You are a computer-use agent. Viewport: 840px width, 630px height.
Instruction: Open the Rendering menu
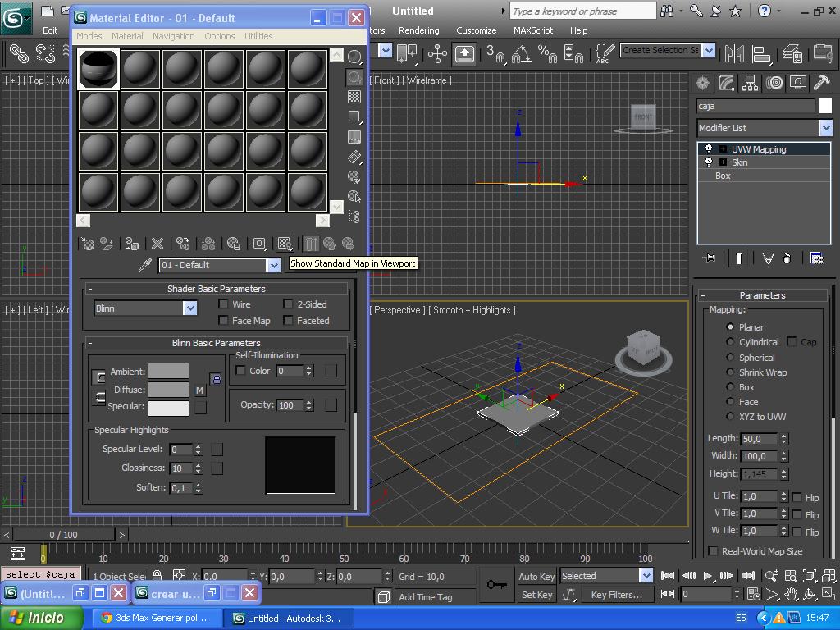click(419, 30)
